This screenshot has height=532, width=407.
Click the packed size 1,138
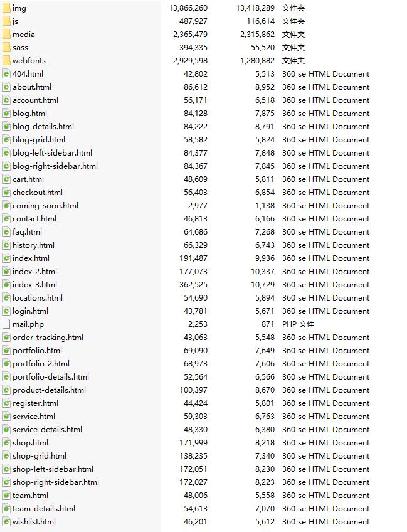coord(265,206)
